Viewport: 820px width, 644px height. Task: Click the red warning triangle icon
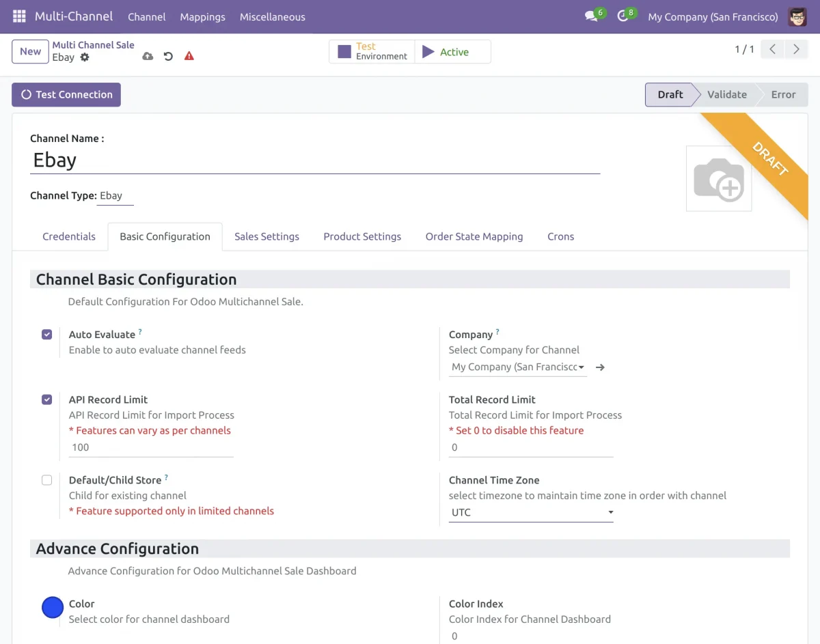coord(189,56)
